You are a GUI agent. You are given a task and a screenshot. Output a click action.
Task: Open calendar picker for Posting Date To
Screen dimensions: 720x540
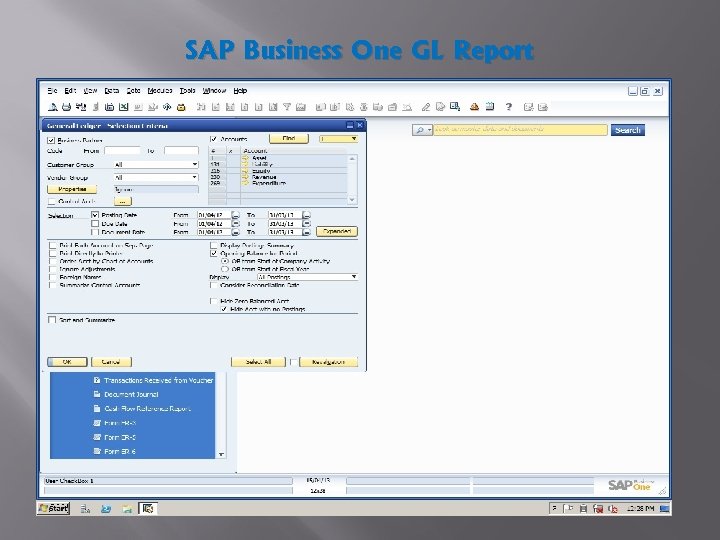click(x=306, y=215)
